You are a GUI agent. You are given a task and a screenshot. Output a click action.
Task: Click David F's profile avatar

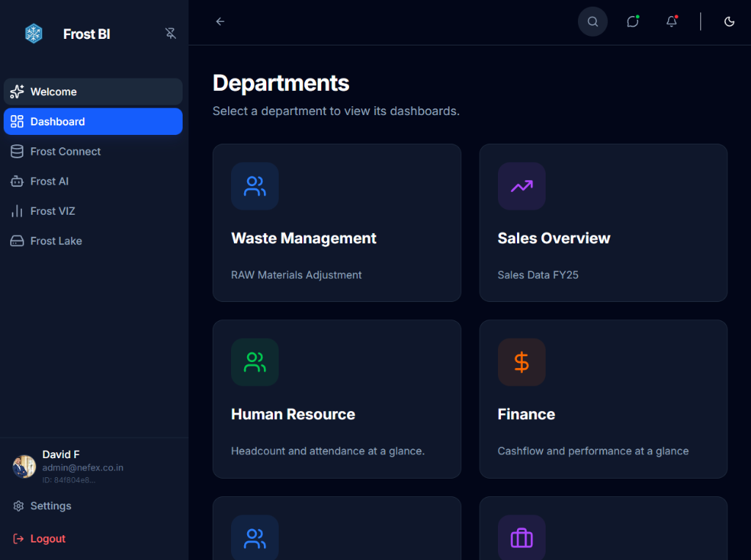tap(23, 466)
